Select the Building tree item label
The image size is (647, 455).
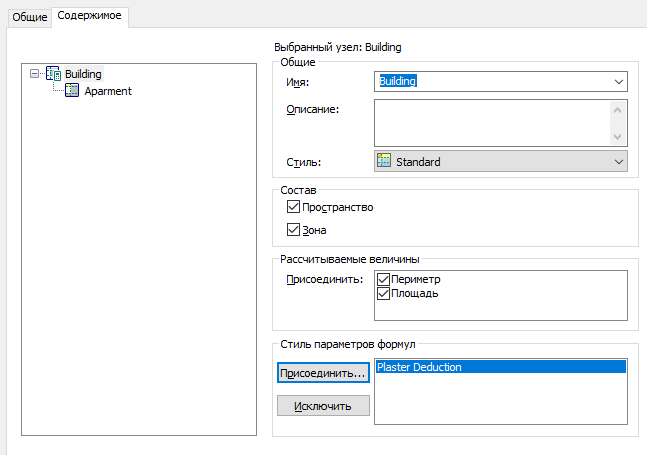(83, 74)
